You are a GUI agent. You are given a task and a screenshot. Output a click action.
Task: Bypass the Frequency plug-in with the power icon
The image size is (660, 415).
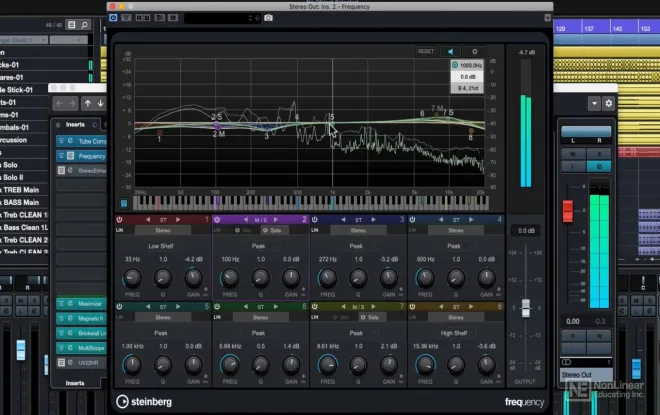coord(113,18)
